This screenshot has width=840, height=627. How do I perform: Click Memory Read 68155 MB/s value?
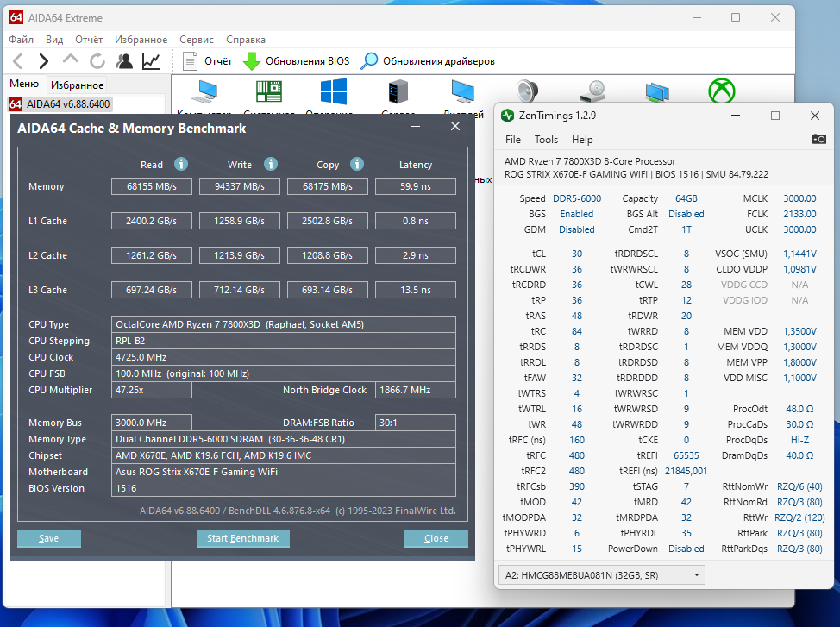coord(152,186)
